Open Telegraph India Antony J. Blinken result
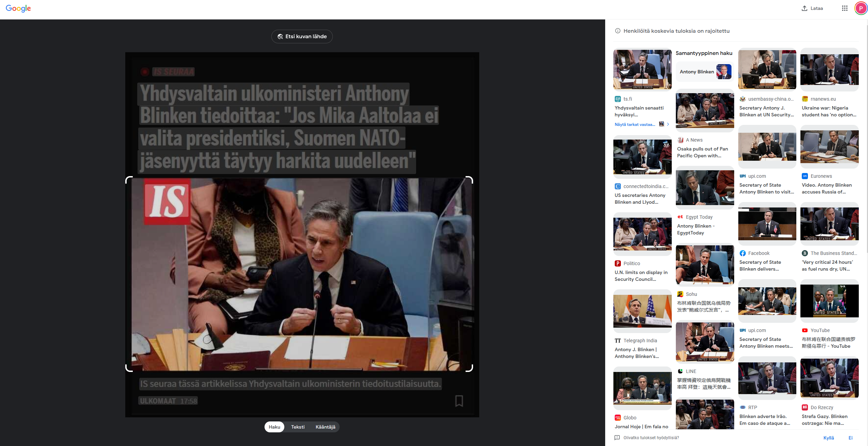The image size is (868, 446). tap(637, 353)
